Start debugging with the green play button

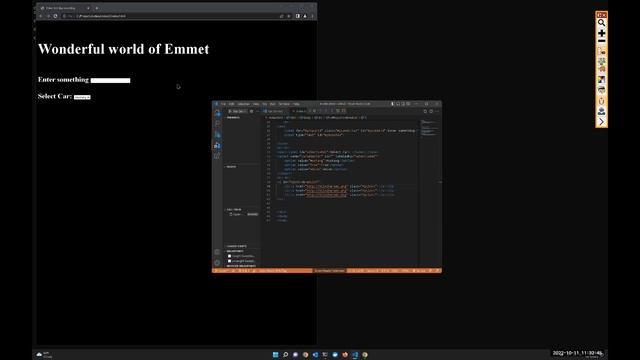(x=230, y=111)
